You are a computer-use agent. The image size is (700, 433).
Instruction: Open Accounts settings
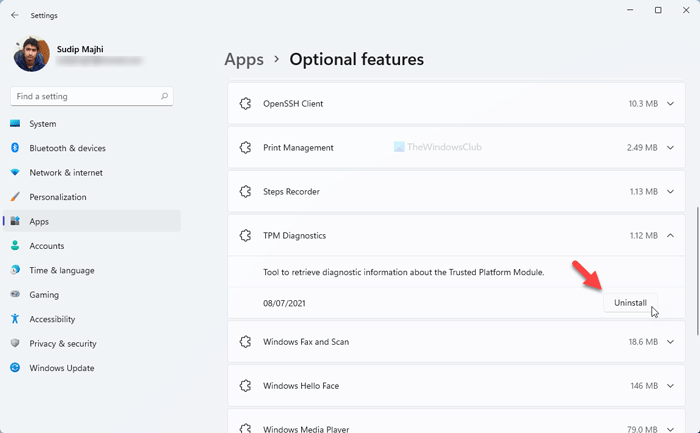(47, 246)
